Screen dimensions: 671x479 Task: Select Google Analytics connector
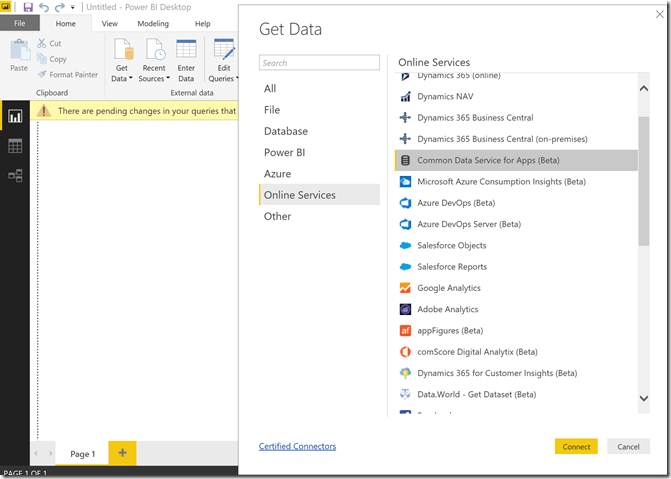point(448,288)
